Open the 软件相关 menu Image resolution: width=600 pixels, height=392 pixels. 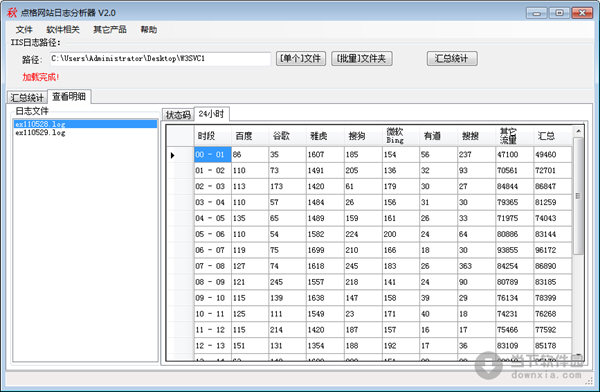coord(63,29)
